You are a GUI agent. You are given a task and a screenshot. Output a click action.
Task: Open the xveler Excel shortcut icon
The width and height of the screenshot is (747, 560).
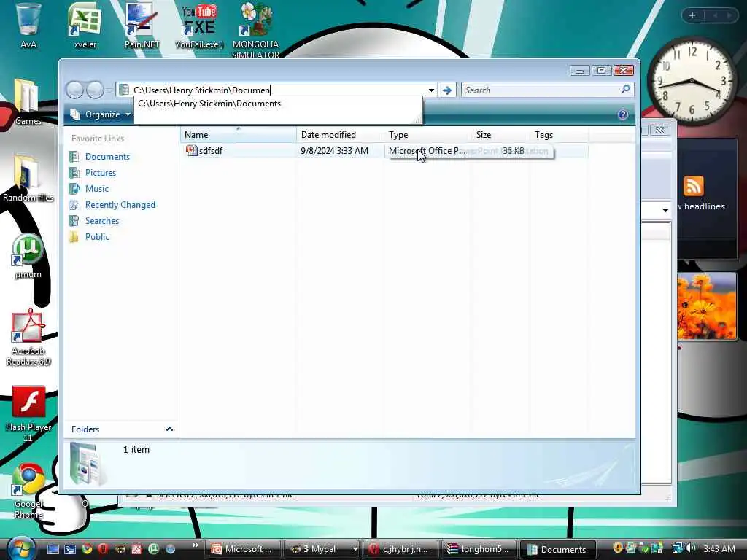[x=85, y=25]
